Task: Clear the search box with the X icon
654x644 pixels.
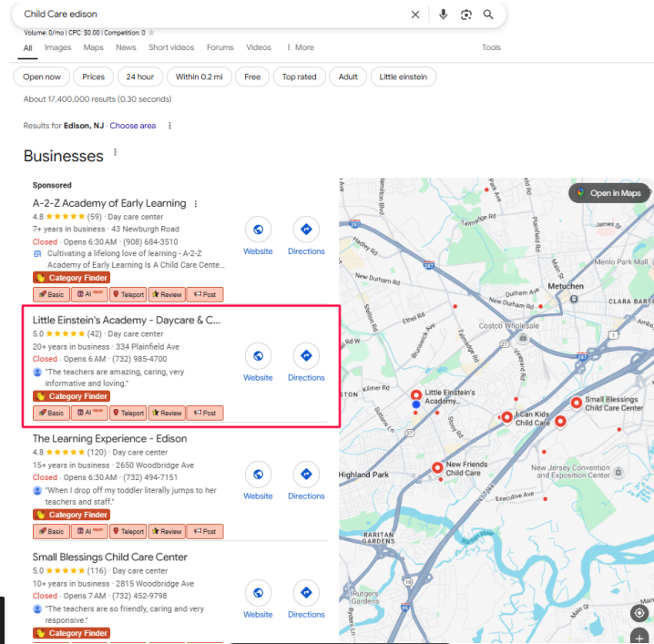Action: click(415, 15)
